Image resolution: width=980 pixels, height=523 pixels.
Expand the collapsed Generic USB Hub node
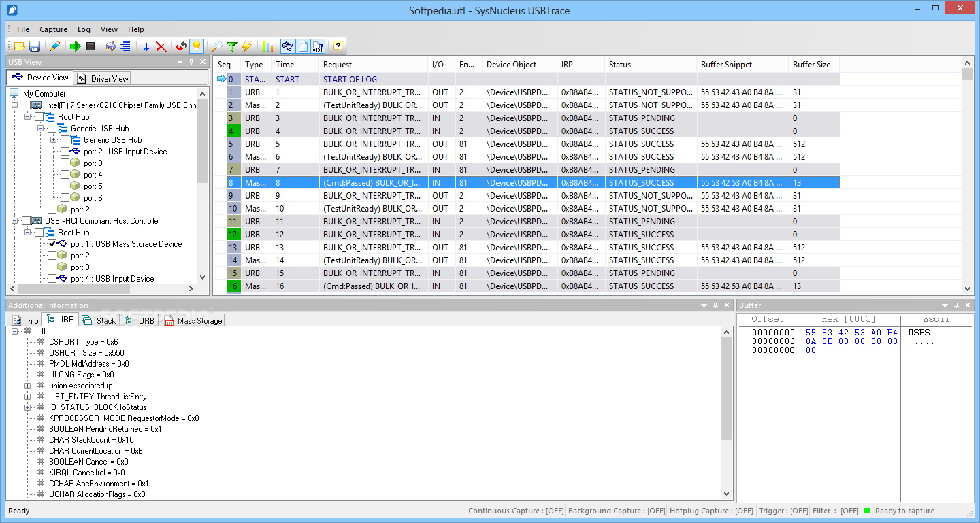pyautogui.click(x=53, y=140)
